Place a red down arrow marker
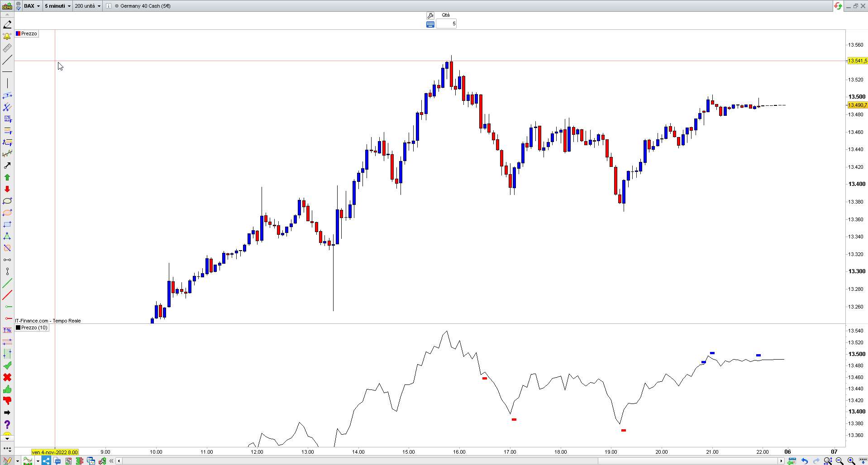The image size is (868, 465). [x=7, y=190]
